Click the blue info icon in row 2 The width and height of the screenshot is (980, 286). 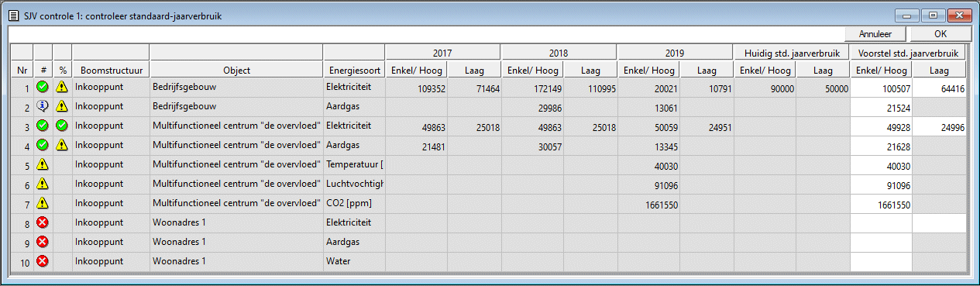pos(43,106)
